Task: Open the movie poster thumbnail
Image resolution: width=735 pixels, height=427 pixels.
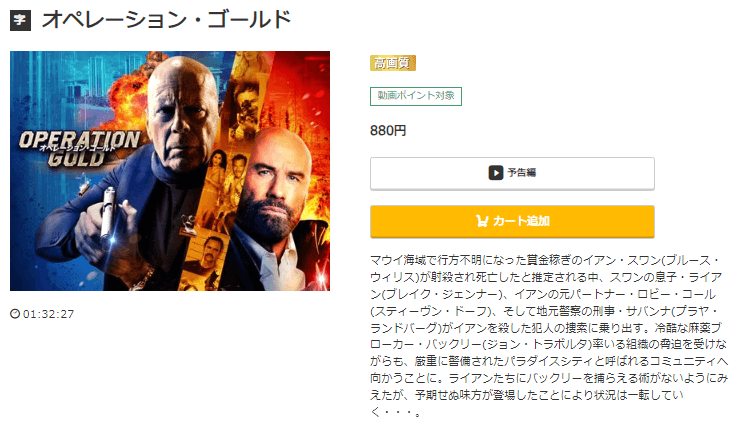Action: click(x=170, y=171)
